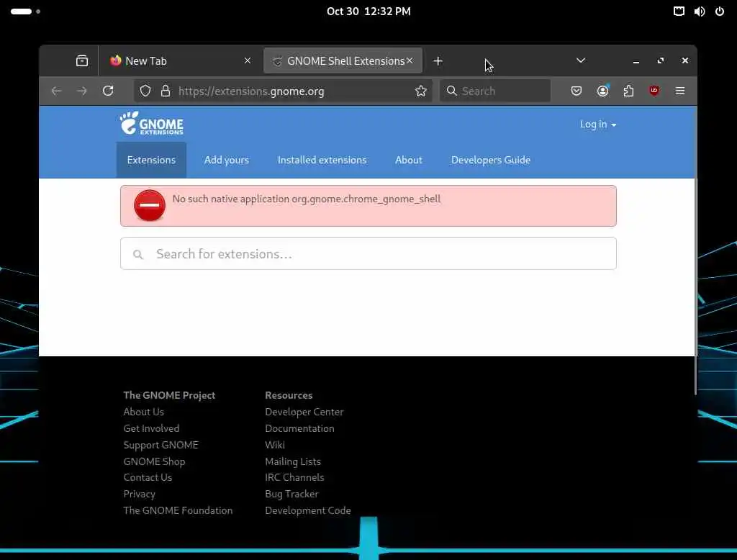This screenshot has width=737, height=560.
Task: Open the GNOME Shop link
Action: pyautogui.click(x=154, y=461)
